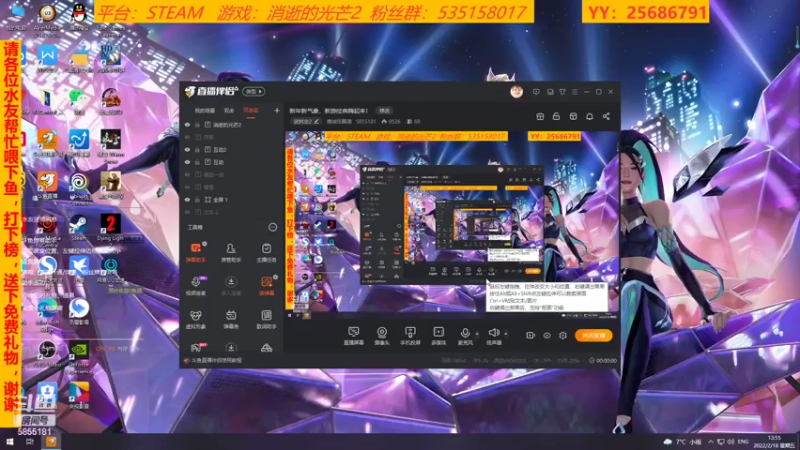Open the 弹幕助手 tool
Viewport: 800px width, 450px height.
pos(195,253)
